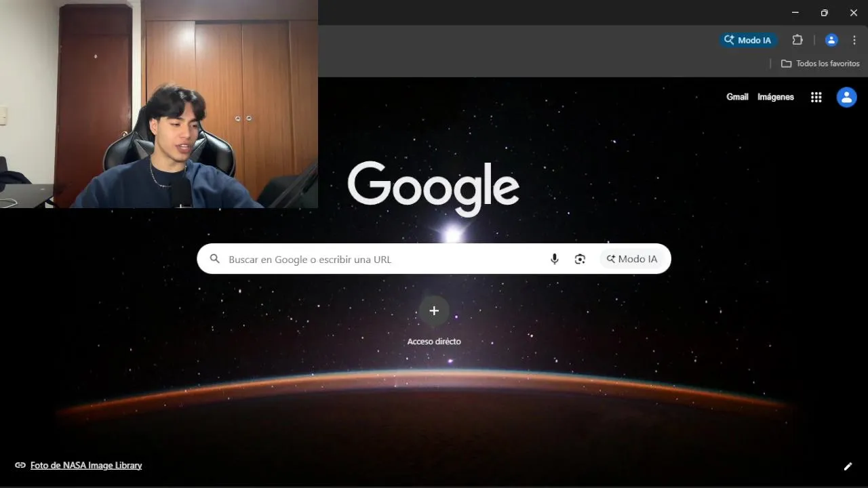Viewport: 868px width, 488px height.
Task: Open Foto de NASA Image Library link
Action: 86,465
